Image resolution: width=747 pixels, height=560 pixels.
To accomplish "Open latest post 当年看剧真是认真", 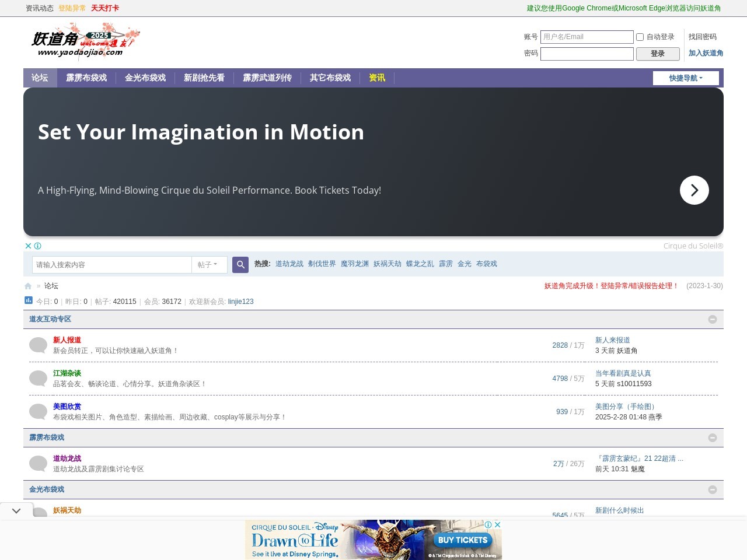I will coord(623,373).
